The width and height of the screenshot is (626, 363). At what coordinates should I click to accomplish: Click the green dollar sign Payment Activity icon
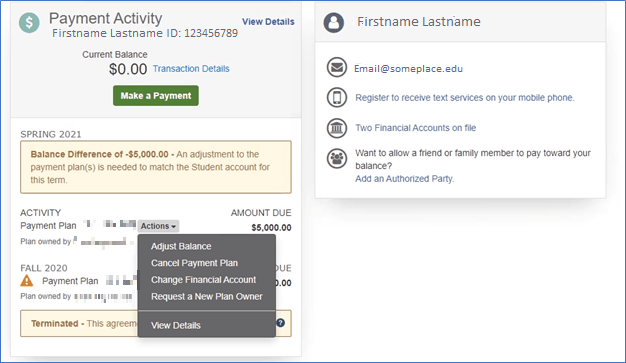tap(29, 23)
